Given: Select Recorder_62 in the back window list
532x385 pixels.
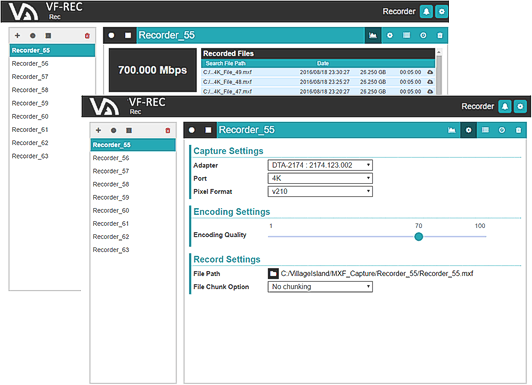Looking at the screenshot, I should (x=45, y=143).
